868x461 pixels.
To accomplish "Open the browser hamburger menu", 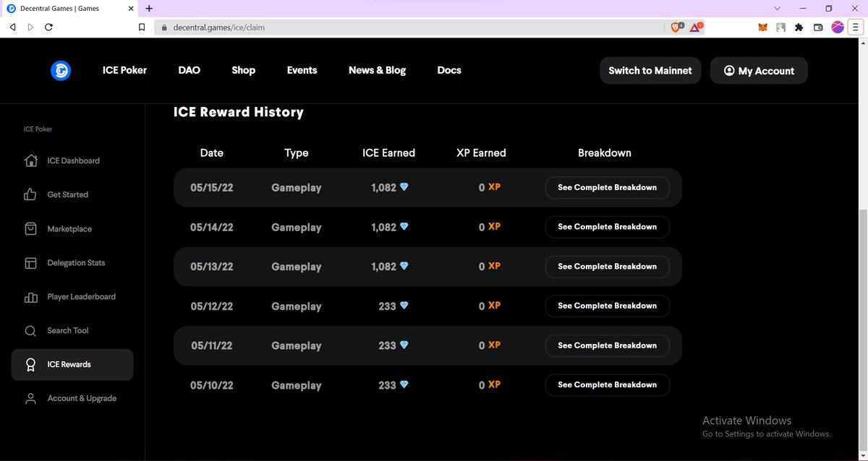I will (855, 27).
